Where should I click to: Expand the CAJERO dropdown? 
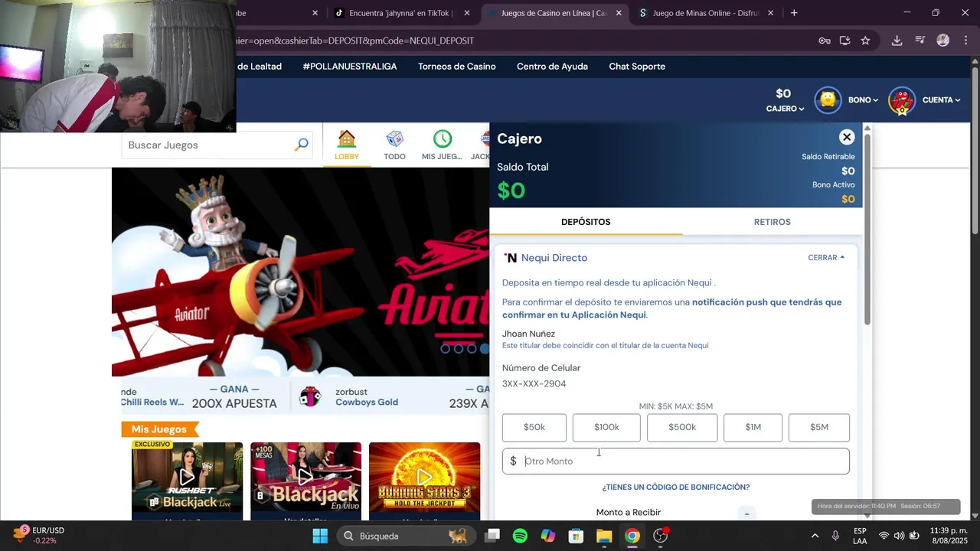pos(785,109)
